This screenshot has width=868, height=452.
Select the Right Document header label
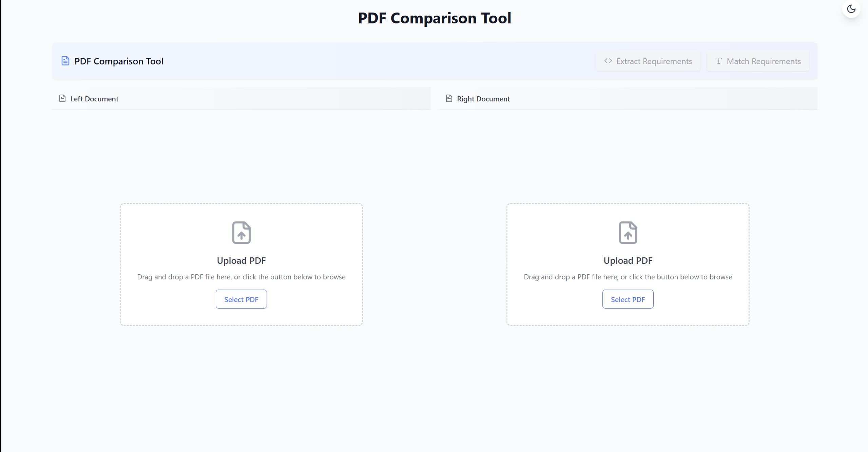tap(483, 99)
